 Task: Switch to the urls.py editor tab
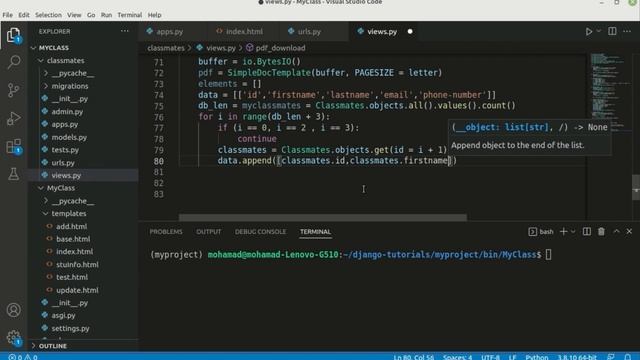[x=309, y=31]
